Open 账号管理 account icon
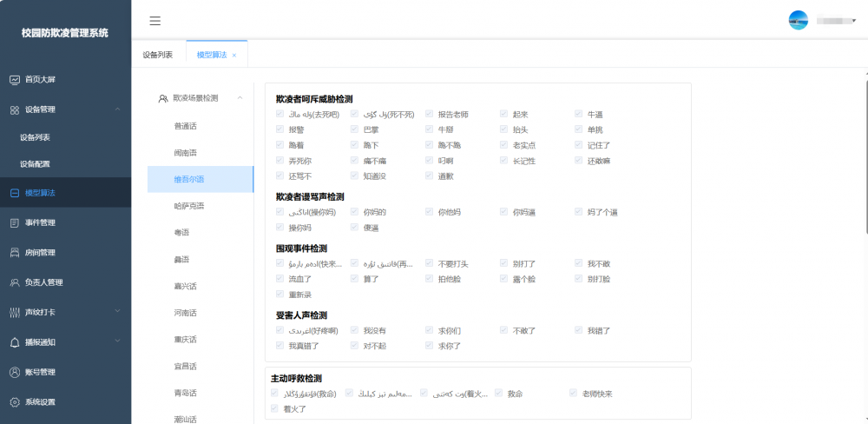Viewport: 868px width, 424px height. (x=15, y=372)
